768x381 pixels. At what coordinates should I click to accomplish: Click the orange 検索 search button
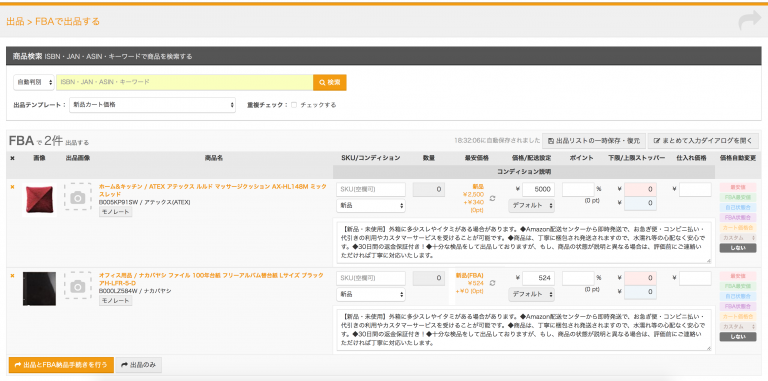point(330,82)
